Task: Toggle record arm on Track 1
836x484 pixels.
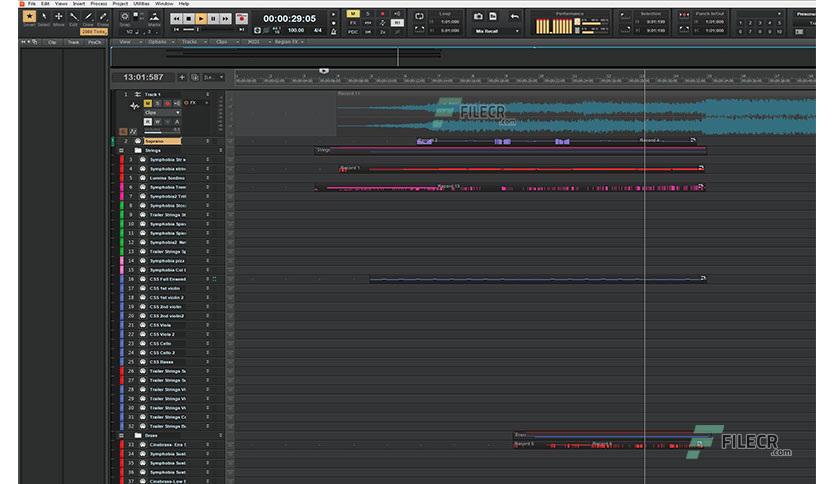Action: pyautogui.click(x=167, y=103)
